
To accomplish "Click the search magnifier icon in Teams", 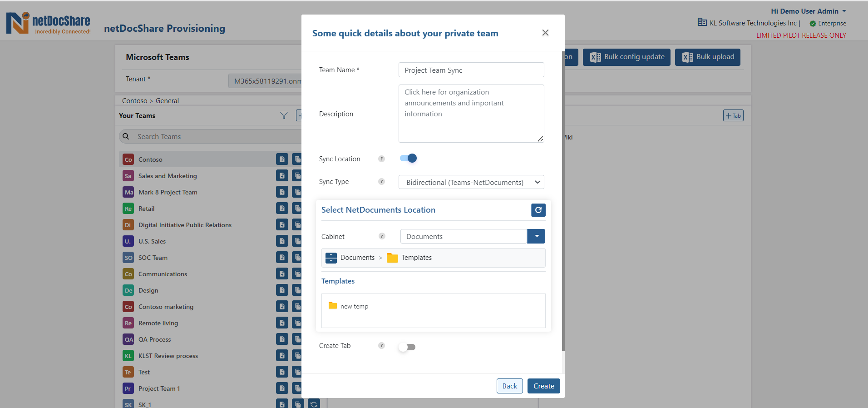I will (x=126, y=136).
